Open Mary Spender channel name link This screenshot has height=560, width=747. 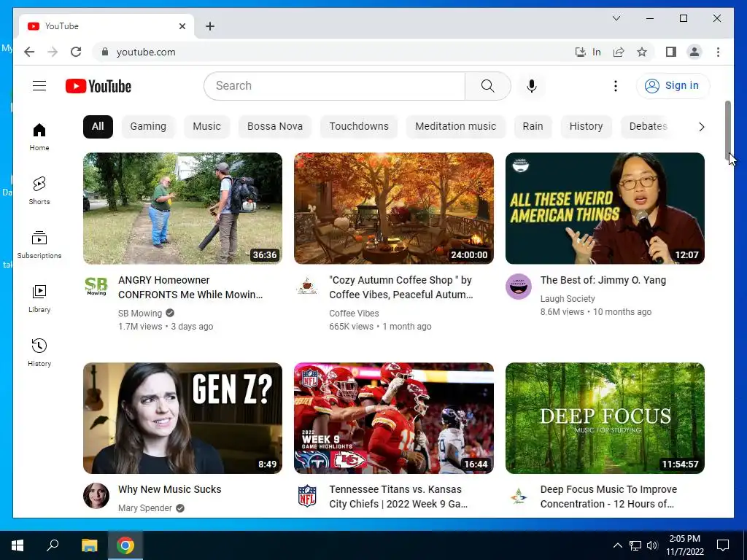(x=145, y=508)
